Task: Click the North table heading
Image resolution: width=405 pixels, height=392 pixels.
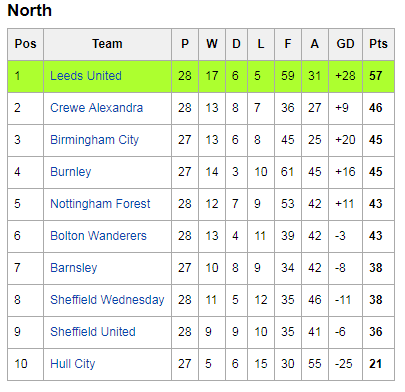Action: tap(30, 10)
